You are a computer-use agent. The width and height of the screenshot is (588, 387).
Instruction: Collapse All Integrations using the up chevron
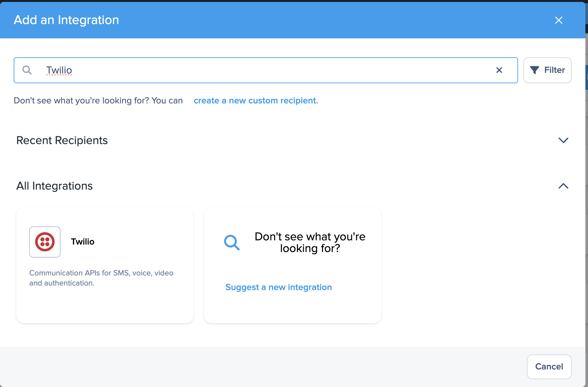[x=563, y=186]
